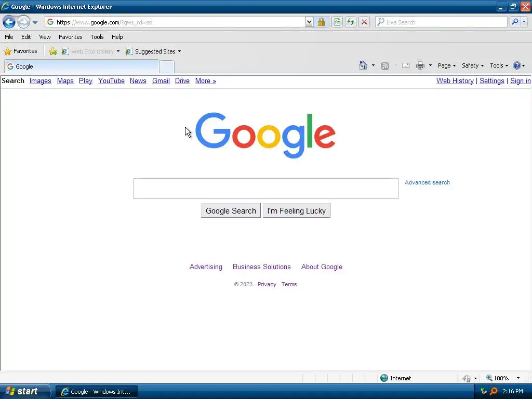Open Google Images link
532x399 pixels.
(41, 81)
